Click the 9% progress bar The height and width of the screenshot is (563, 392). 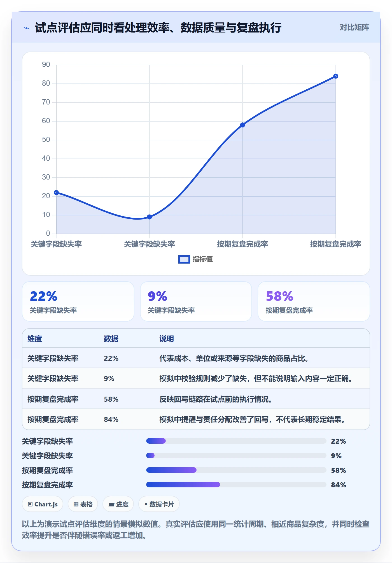pos(236,455)
